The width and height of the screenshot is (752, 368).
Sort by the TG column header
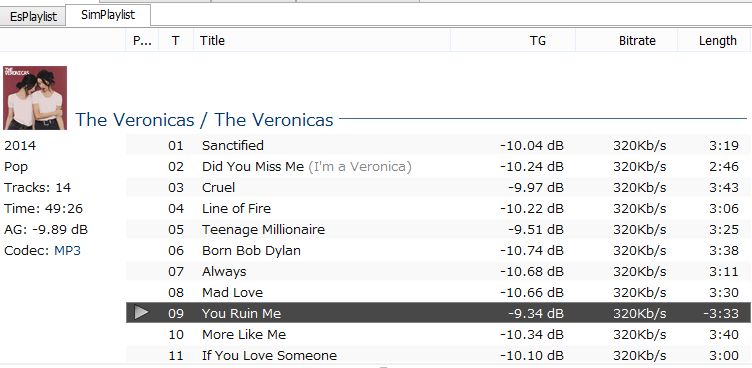513,41
